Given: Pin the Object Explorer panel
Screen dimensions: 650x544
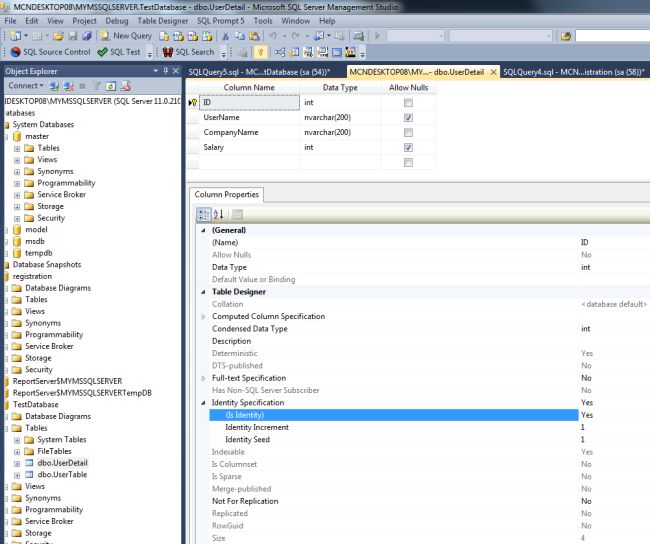Looking at the screenshot, I should (165, 71).
